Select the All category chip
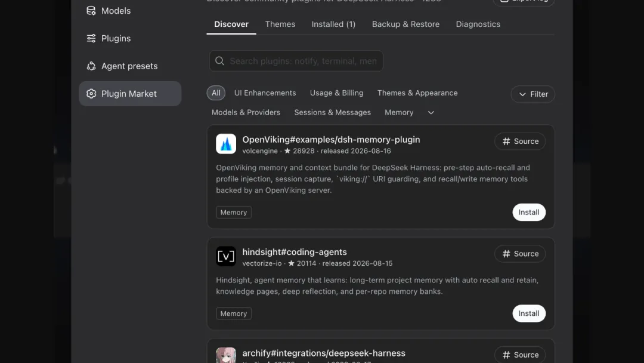Screen dimensions: 644x363 point(216,93)
